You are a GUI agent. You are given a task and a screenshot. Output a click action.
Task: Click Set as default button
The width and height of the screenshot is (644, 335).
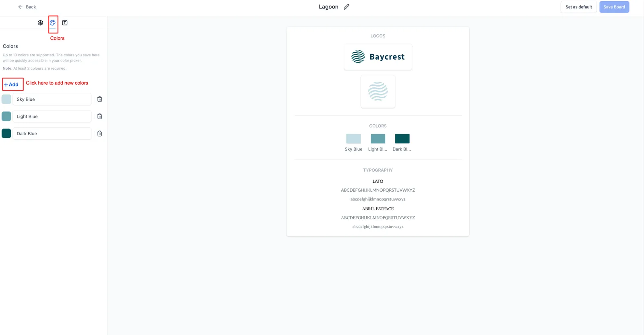tap(579, 7)
